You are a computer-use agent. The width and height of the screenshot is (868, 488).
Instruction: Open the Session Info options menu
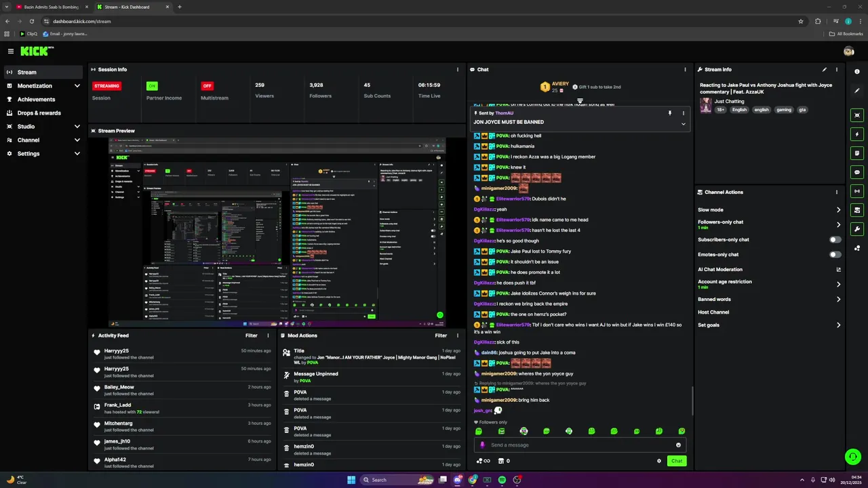458,69
